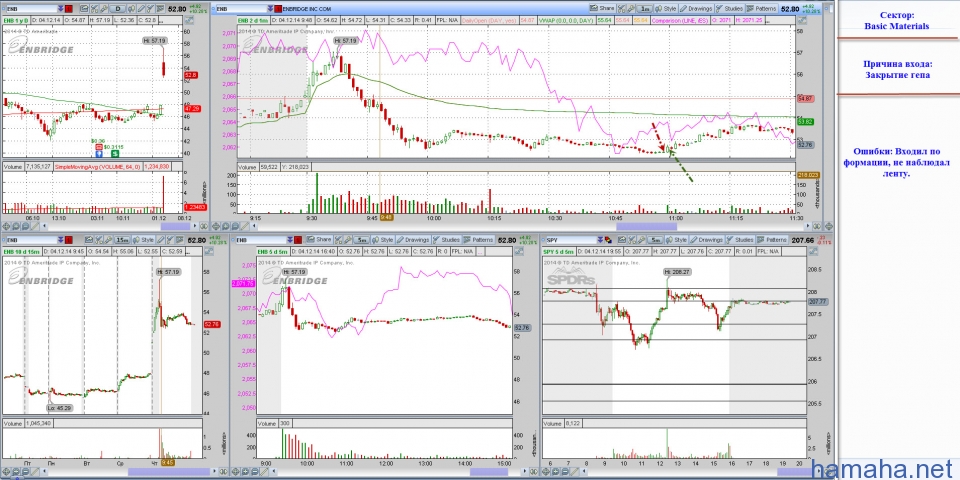This screenshot has width=960, height=480.
Task: Click the 'Lo: 45.29' bubble in the 15m chart
Action: 59,408
